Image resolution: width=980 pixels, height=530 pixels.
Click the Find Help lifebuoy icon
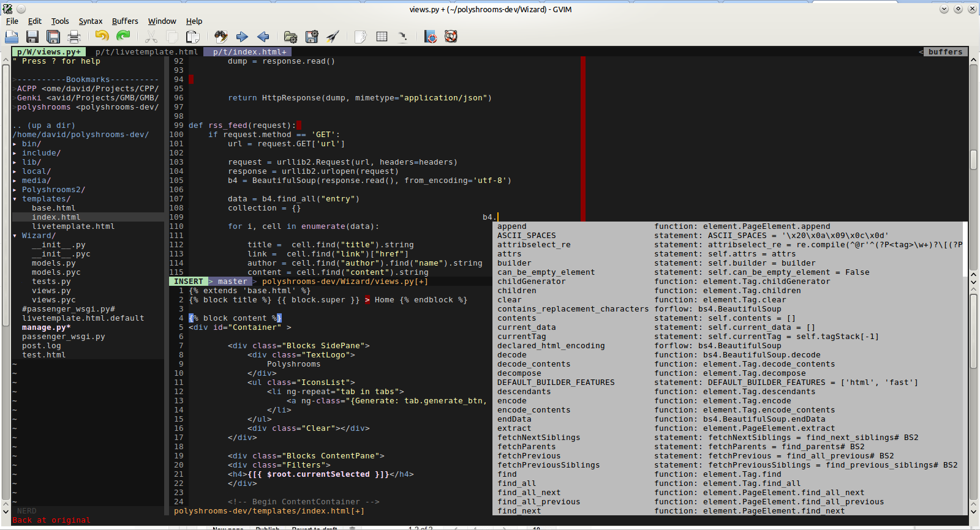(x=451, y=37)
